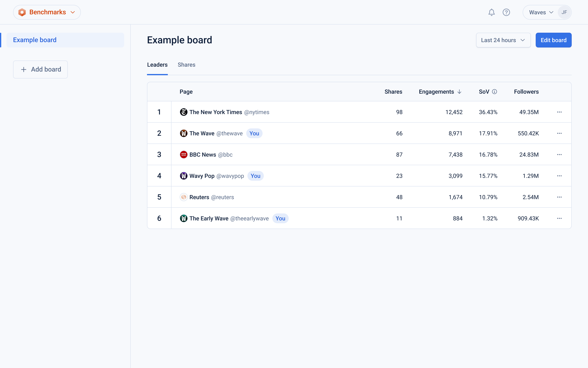Click the 7,438 engagements value

pos(455,155)
